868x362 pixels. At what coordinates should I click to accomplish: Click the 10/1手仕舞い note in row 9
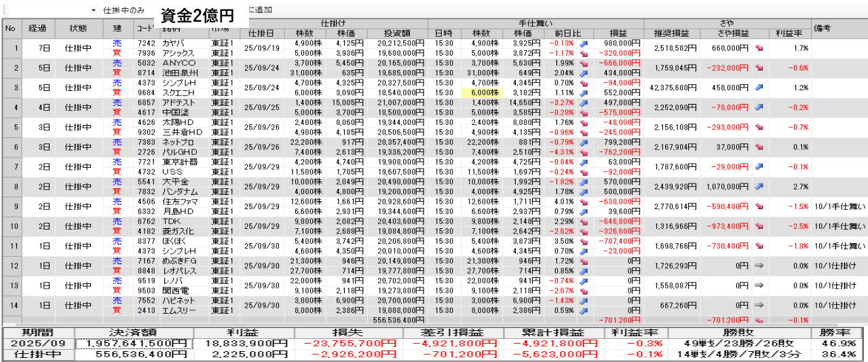tap(839, 206)
